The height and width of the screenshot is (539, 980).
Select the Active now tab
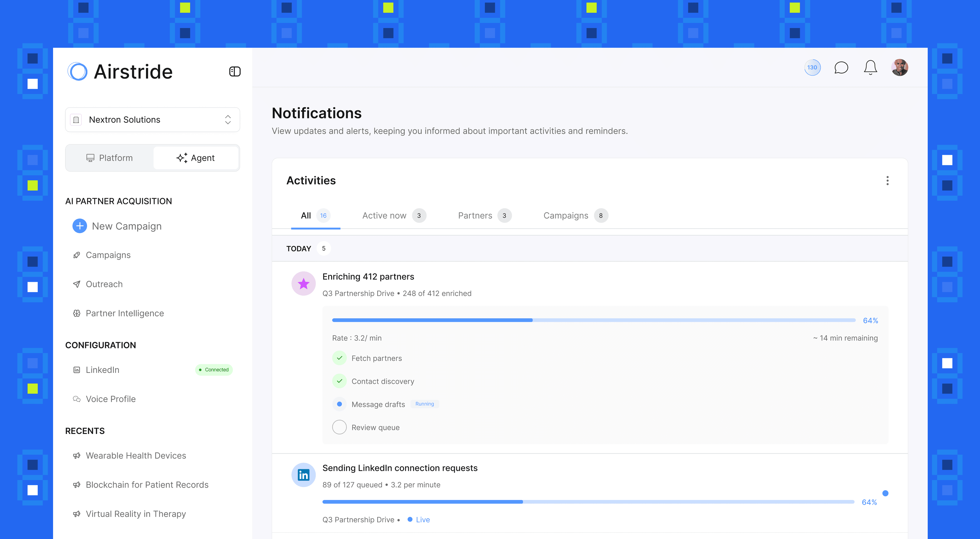(394, 216)
